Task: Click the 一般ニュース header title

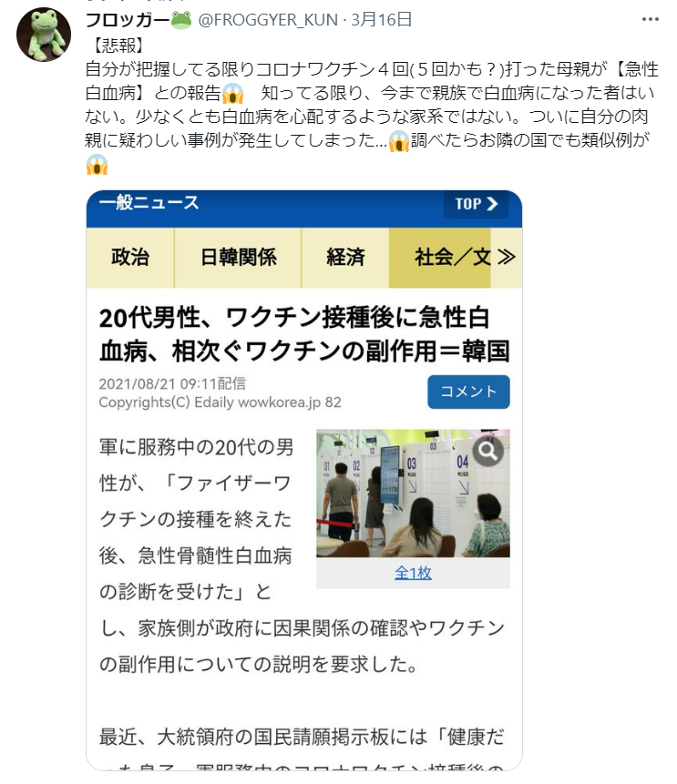Action: [149, 203]
